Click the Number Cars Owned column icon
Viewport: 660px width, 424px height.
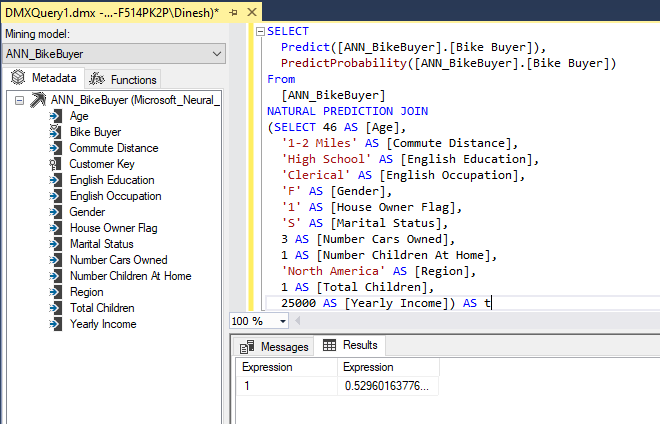[55, 260]
